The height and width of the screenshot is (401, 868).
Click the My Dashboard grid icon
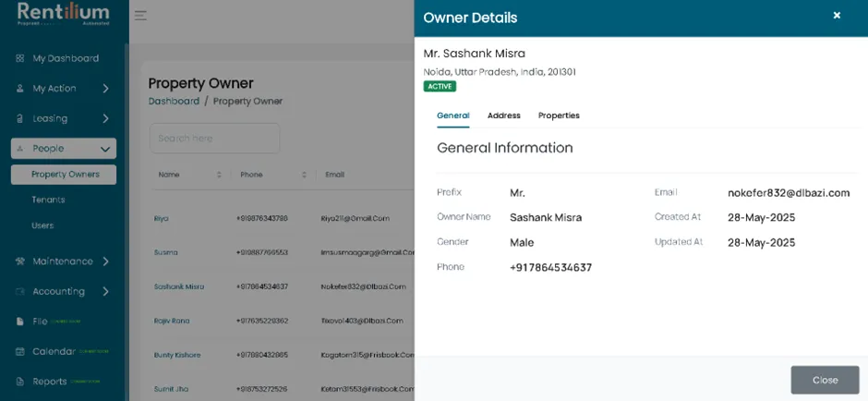[20, 58]
